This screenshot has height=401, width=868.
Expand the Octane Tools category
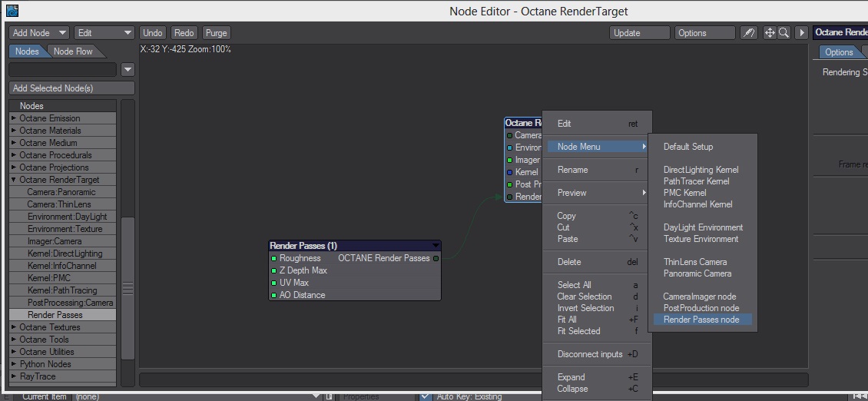[x=14, y=339]
